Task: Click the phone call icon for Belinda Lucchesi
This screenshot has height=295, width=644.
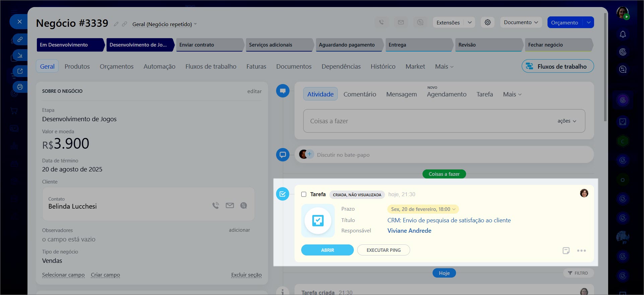Action: pyautogui.click(x=215, y=206)
